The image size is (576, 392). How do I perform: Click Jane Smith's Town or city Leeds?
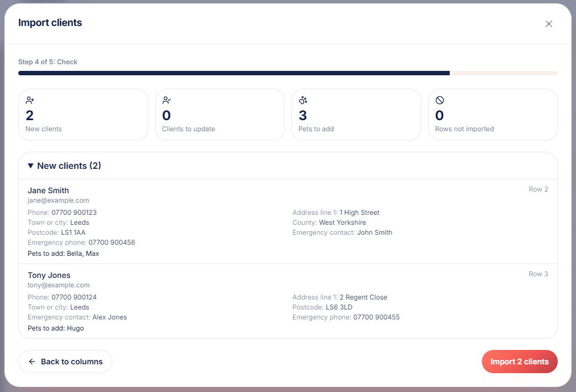80,222
